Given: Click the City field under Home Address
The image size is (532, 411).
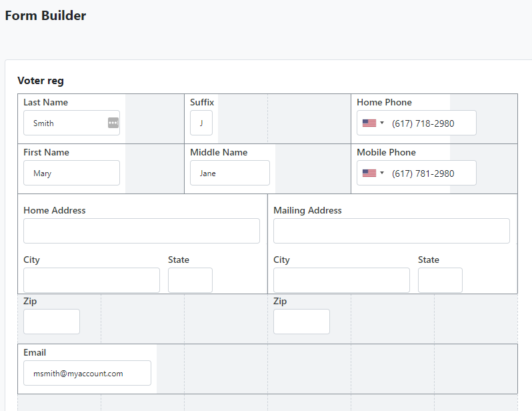Looking at the screenshot, I should click(x=91, y=280).
